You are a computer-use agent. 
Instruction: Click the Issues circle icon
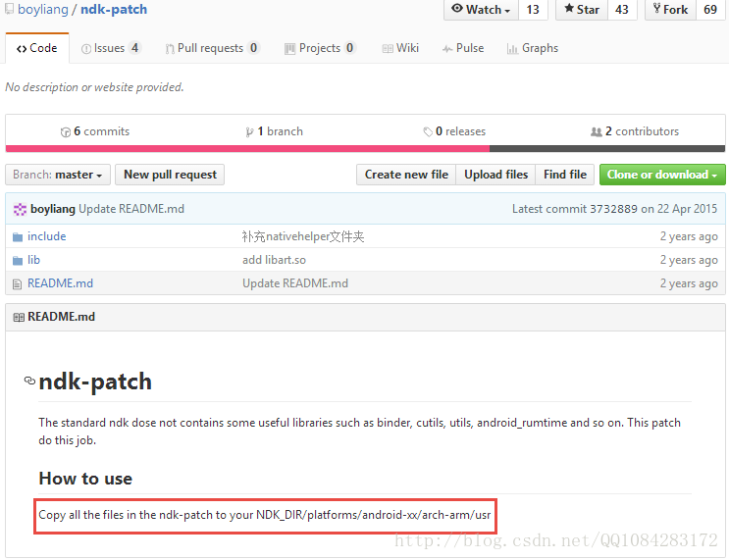pyautogui.click(x=86, y=49)
